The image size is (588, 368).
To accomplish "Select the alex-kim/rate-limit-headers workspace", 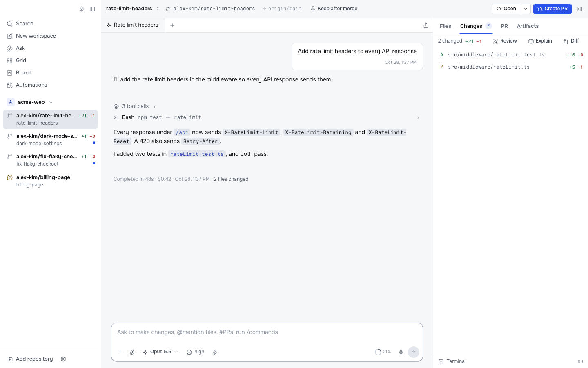I will (50, 119).
